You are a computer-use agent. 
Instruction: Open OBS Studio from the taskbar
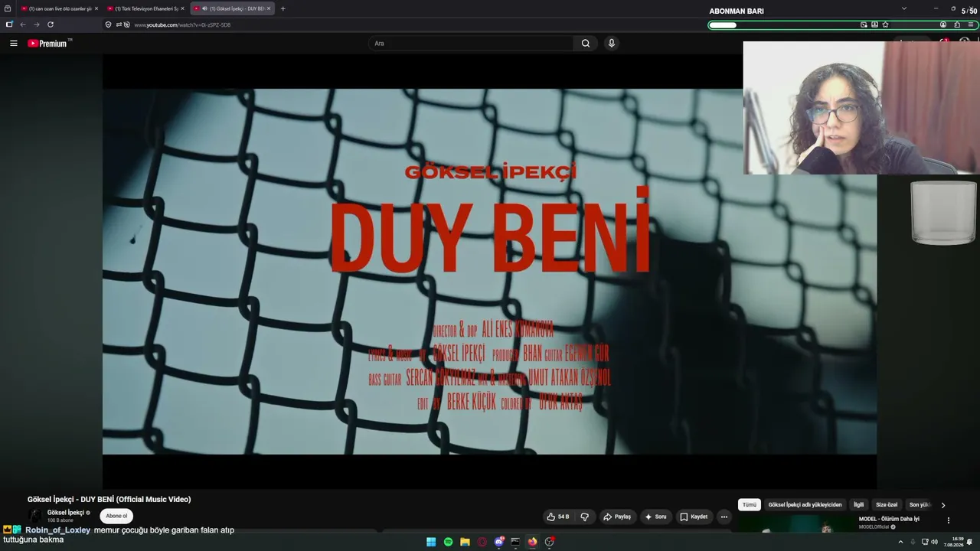549,542
